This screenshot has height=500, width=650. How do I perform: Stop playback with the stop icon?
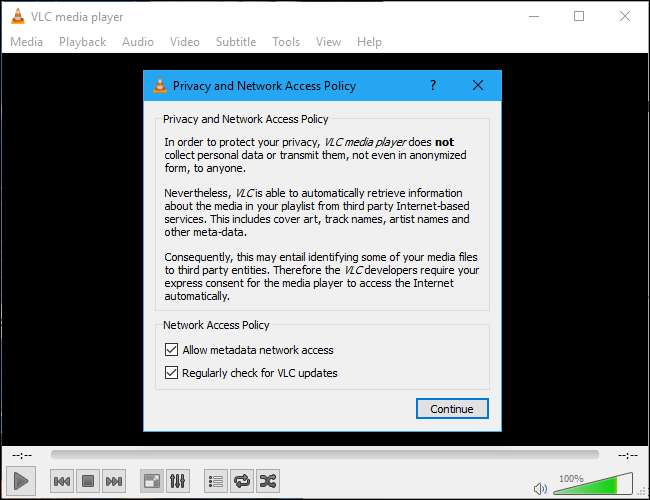88,481
